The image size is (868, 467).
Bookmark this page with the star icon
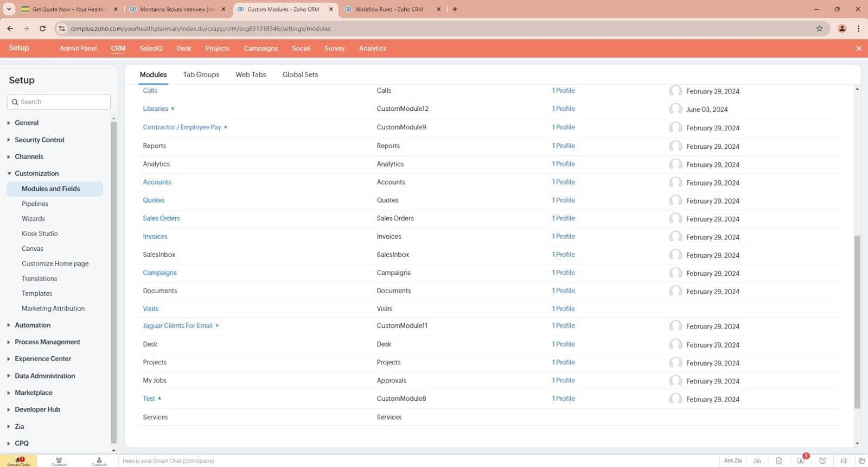819,28
